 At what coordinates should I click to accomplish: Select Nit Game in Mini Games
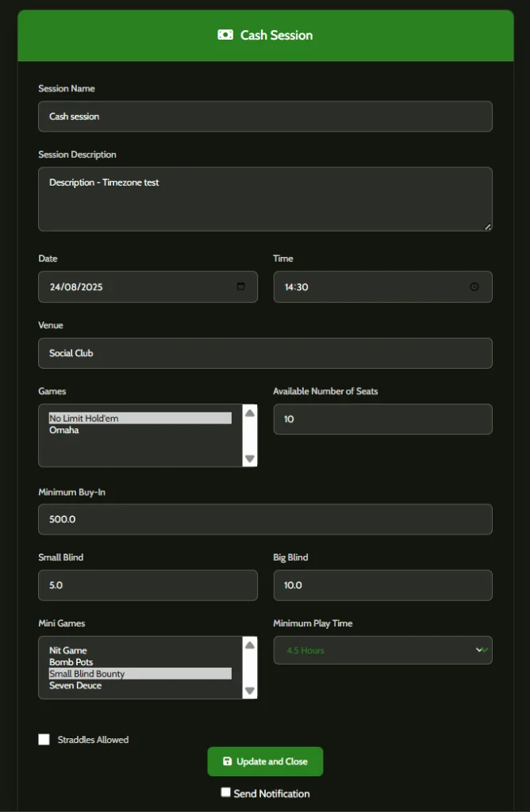click(68, 650)
